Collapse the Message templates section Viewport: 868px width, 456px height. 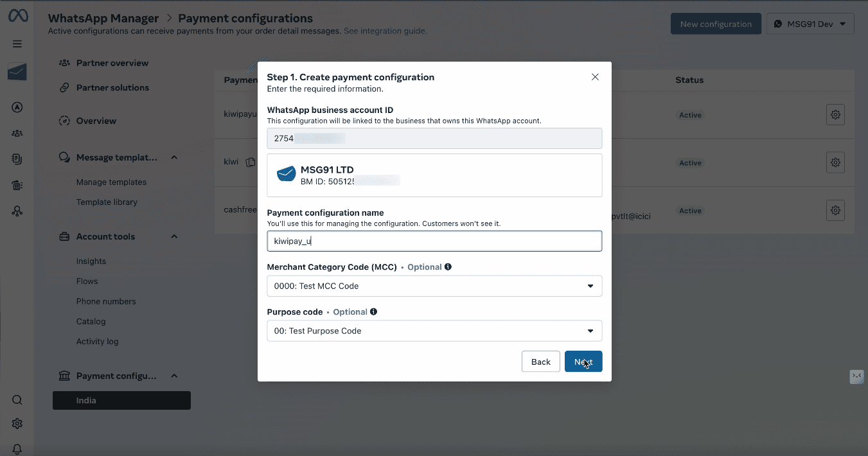(x=174, y=157)
